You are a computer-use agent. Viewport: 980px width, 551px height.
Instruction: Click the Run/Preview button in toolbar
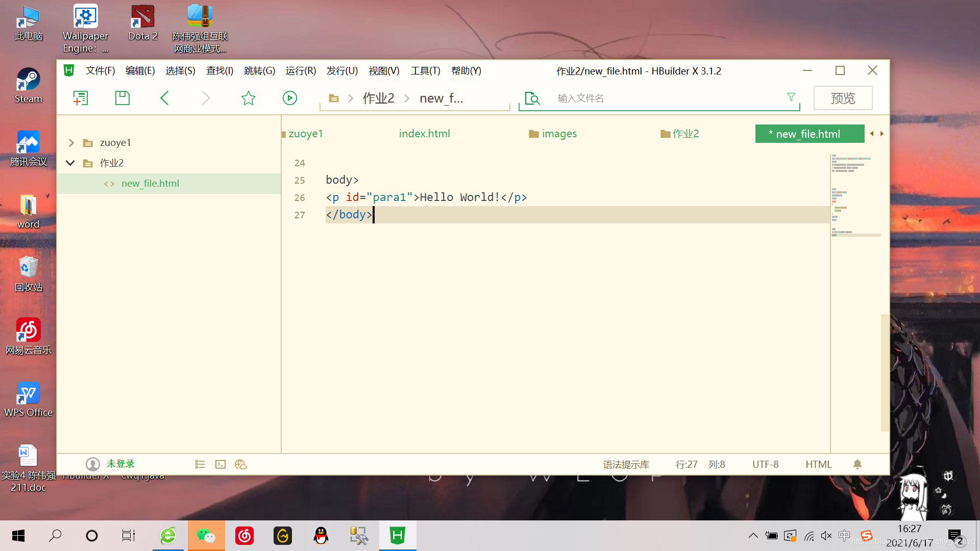pyautogui.click(x=290, y=97)
